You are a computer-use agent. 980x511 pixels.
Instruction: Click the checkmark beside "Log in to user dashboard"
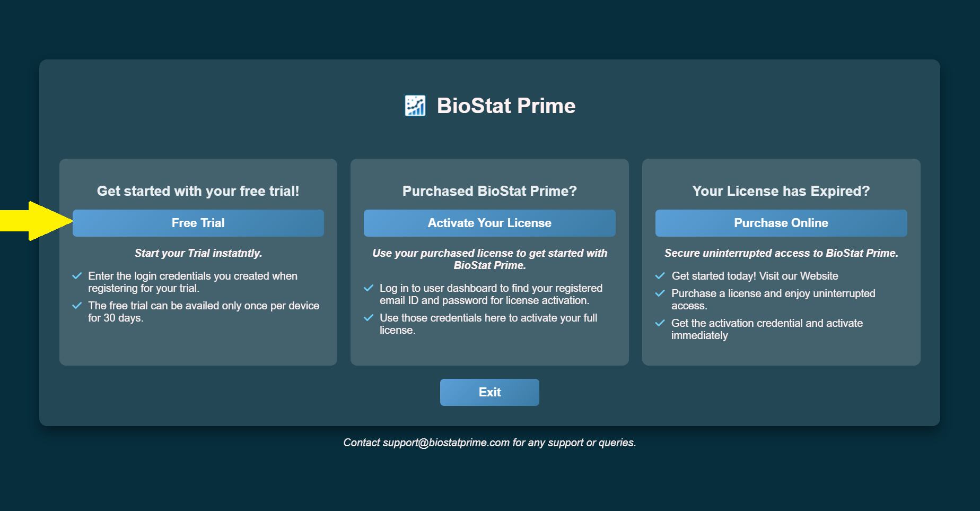coord(369,288)
